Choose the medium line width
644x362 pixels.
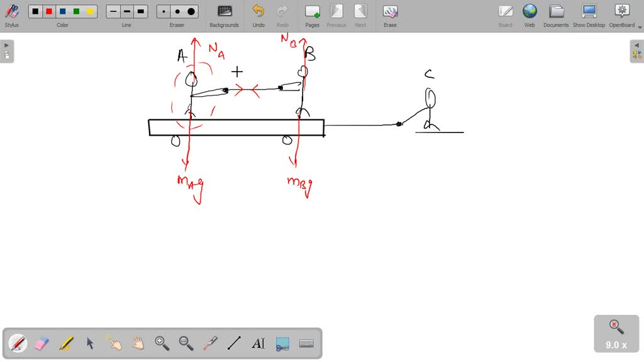click(x=126, y=11)
